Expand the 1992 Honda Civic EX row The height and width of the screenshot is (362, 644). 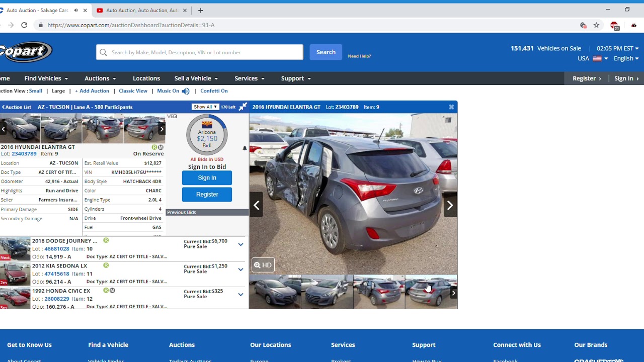tap(240, 295)
